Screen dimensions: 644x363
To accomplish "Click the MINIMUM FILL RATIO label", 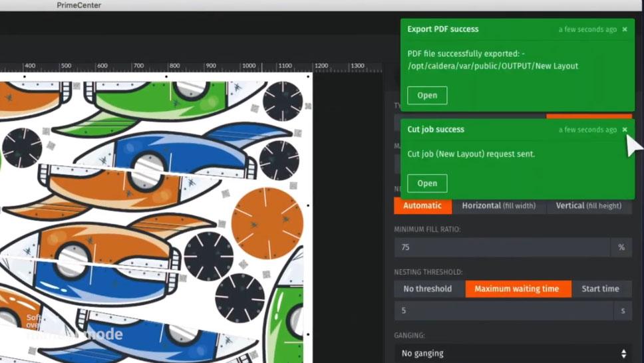I will click(x=427, y=229).
